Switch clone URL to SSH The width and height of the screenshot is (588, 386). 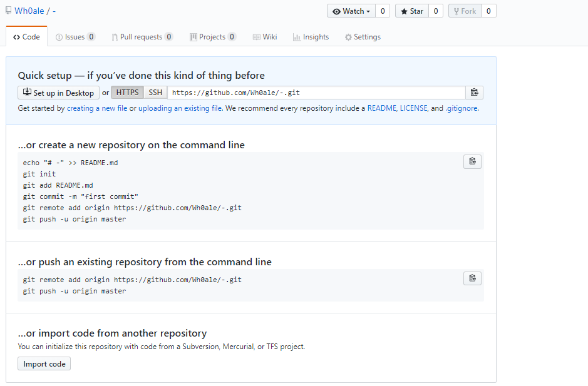(x=155, y=93)
